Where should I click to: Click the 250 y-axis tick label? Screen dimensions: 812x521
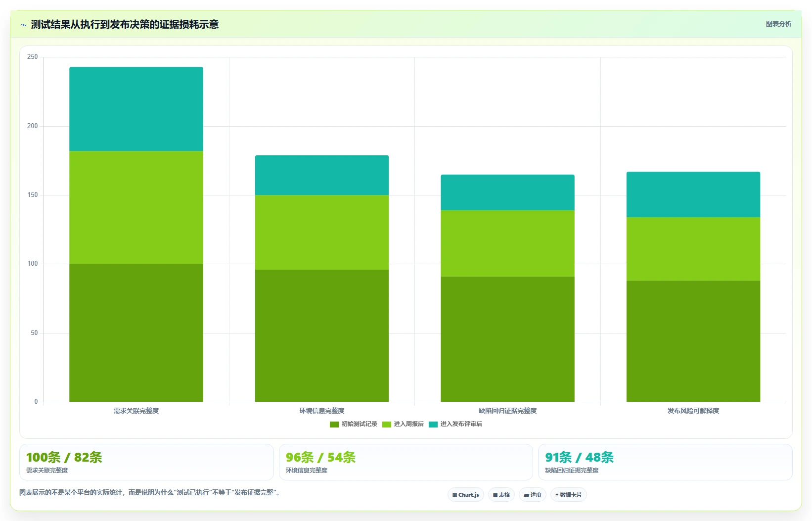[x=33, y=57]
